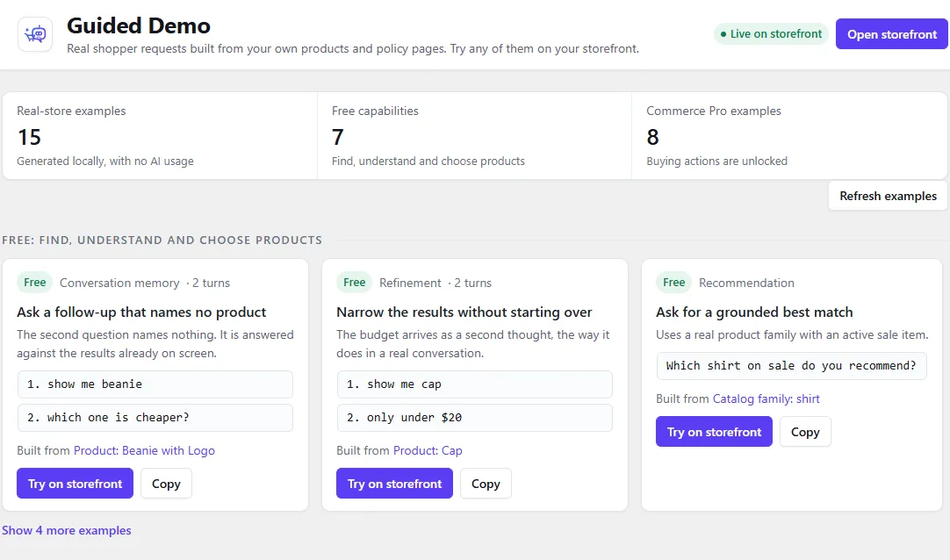Copy the Recommendation example
950x560 pixels.
point(805,432)
